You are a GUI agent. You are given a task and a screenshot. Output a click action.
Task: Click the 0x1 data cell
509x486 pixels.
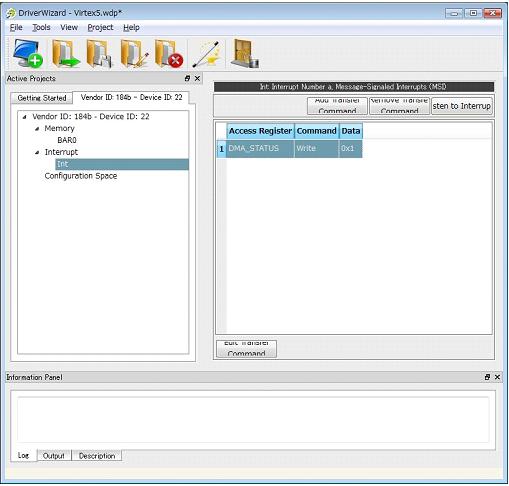pos(351,148)
